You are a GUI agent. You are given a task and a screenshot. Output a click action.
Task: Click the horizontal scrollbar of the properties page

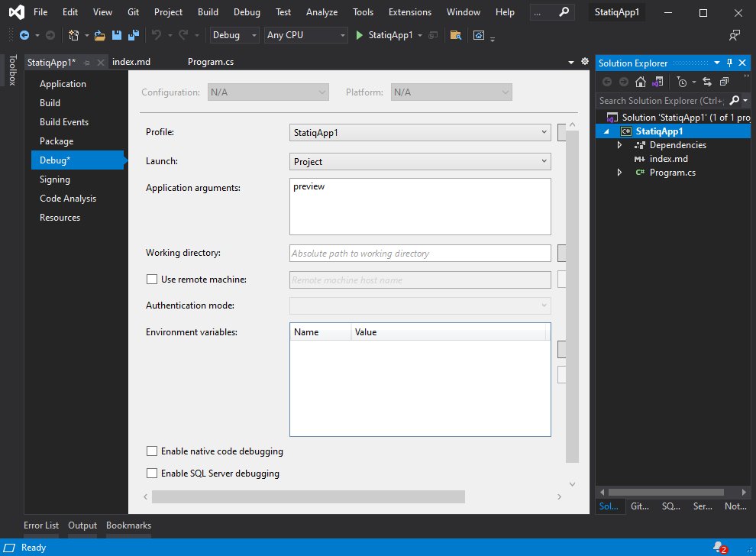coord(309,496)
